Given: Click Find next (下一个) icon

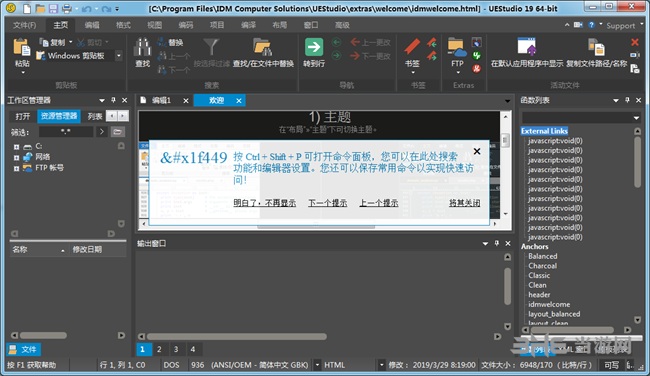Looking at the screenshot, I should pos(162,70).
